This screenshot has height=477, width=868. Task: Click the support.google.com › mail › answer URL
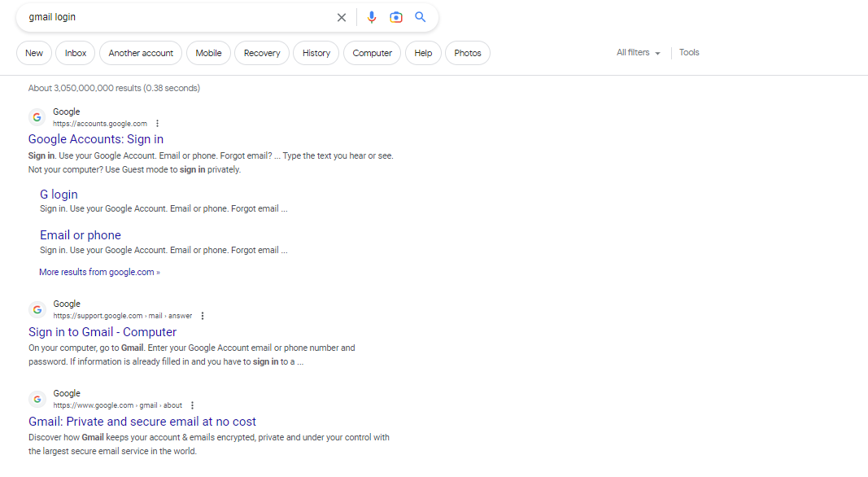123,316
